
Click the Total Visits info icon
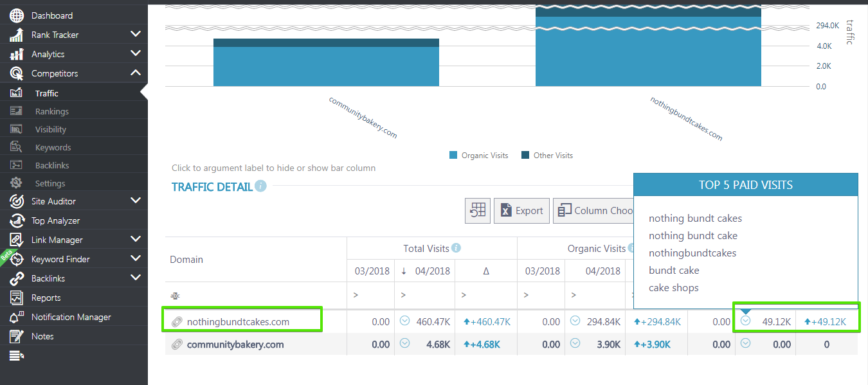456,248
